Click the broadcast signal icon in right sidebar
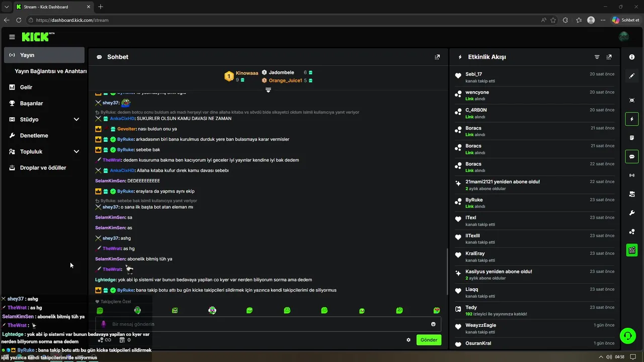The width and height of the screenshot is (644, 362). (x=632, y=175)
